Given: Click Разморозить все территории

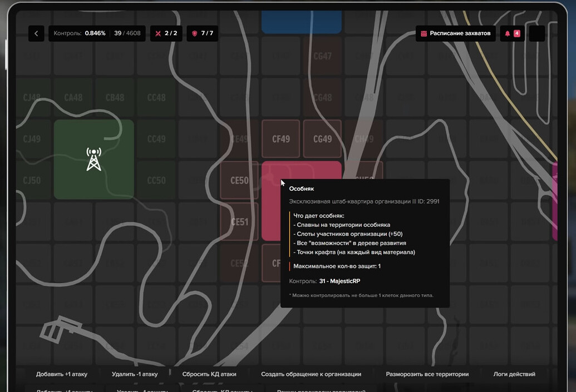Looking at the screenshot, I should [427, 374].
